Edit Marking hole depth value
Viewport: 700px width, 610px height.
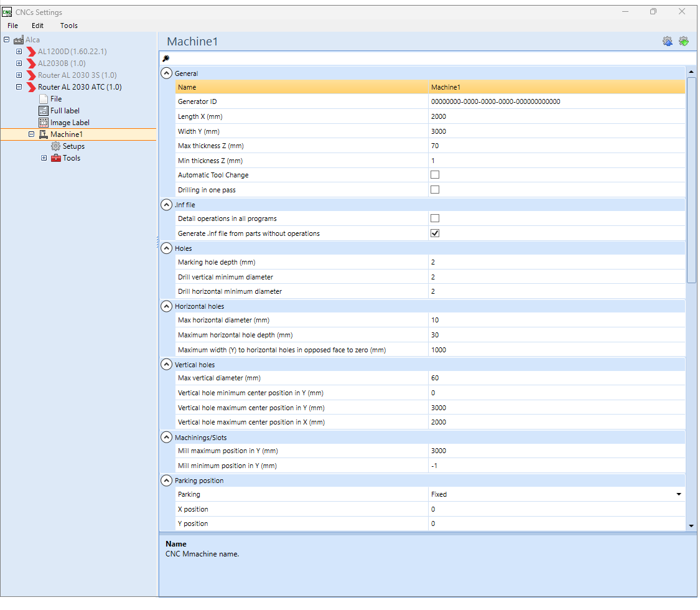click(x=557, y=262)
